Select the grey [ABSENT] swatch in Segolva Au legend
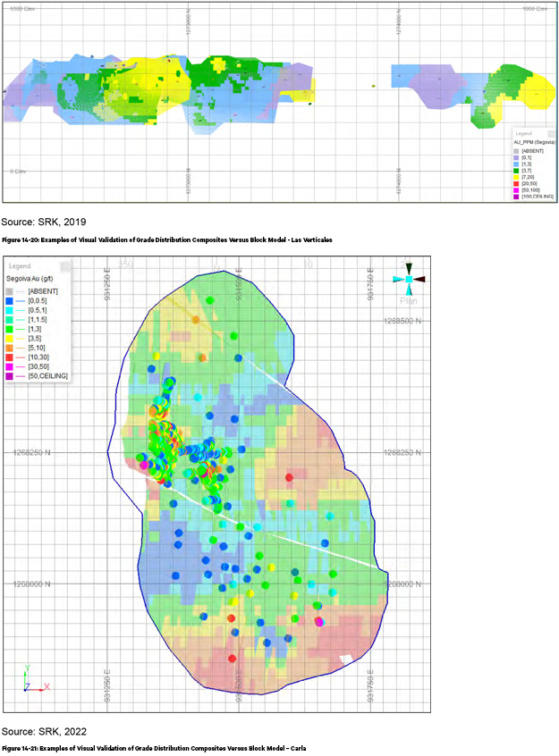This screenshot has height=756, width=559. point(9,291)
